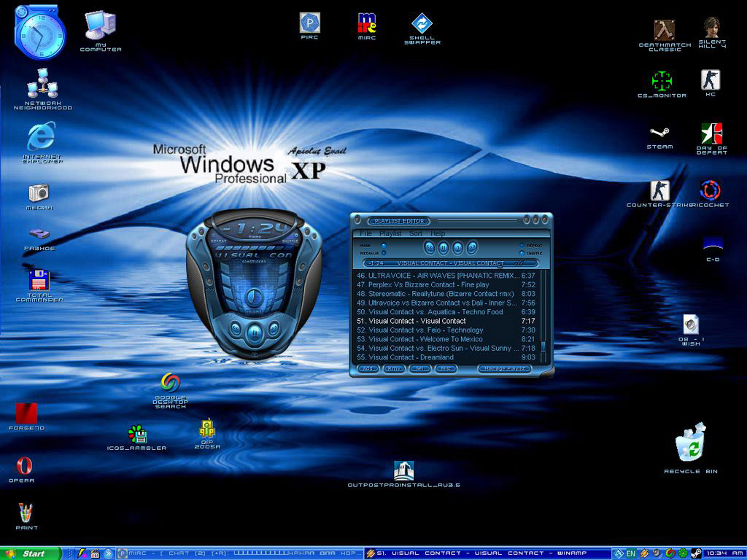The height and width of the screenshot is (560, 747).
Task: Click the Rmv button in Playlist Editor
Action: tap(394, 369)
